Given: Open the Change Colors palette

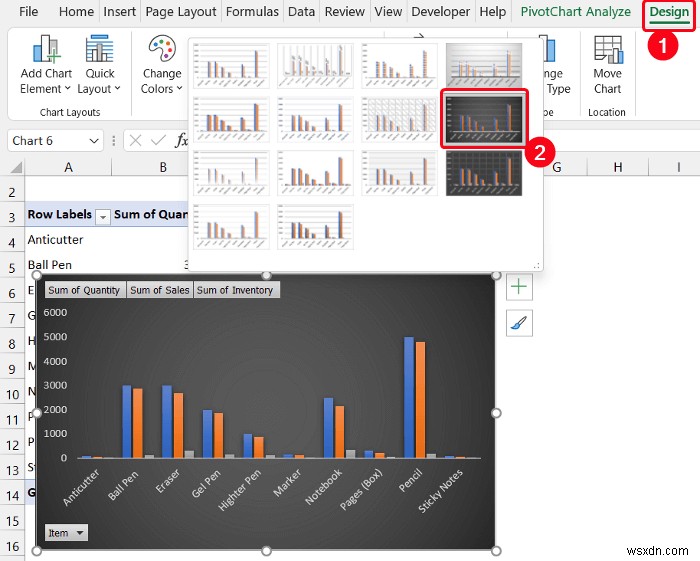Looking at the screenshot, I should [x=162, y=64].
